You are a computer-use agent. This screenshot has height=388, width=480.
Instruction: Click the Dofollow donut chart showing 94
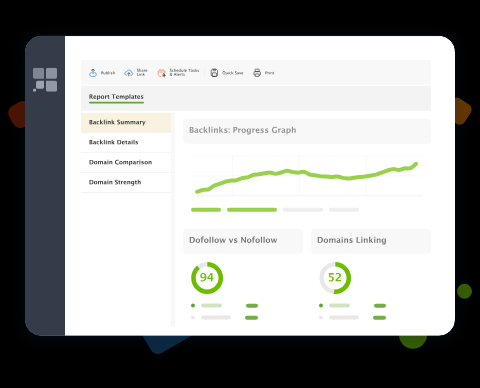[207, 278]
